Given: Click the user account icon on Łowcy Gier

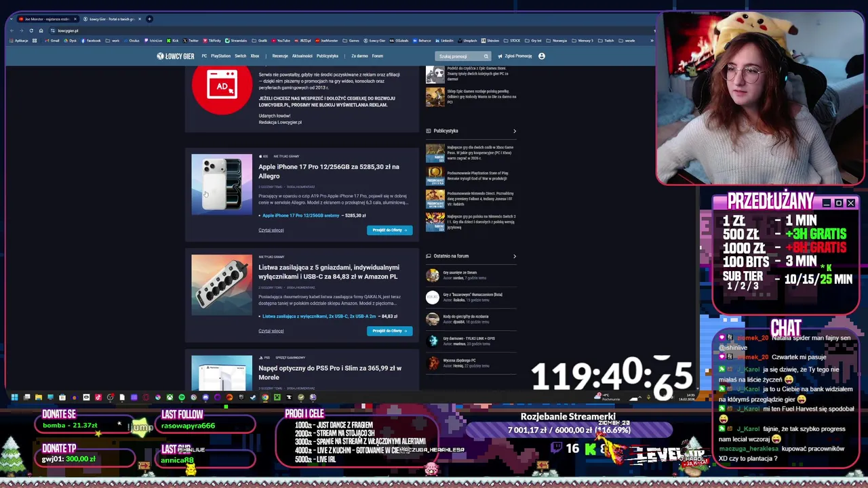Looking at the screenshot, I should point(542,56).
